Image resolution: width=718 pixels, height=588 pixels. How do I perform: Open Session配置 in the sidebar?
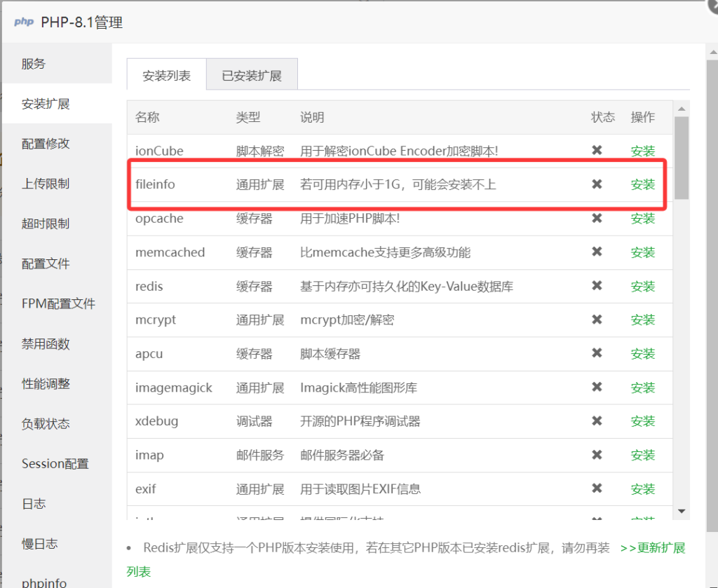coord(55,464)
